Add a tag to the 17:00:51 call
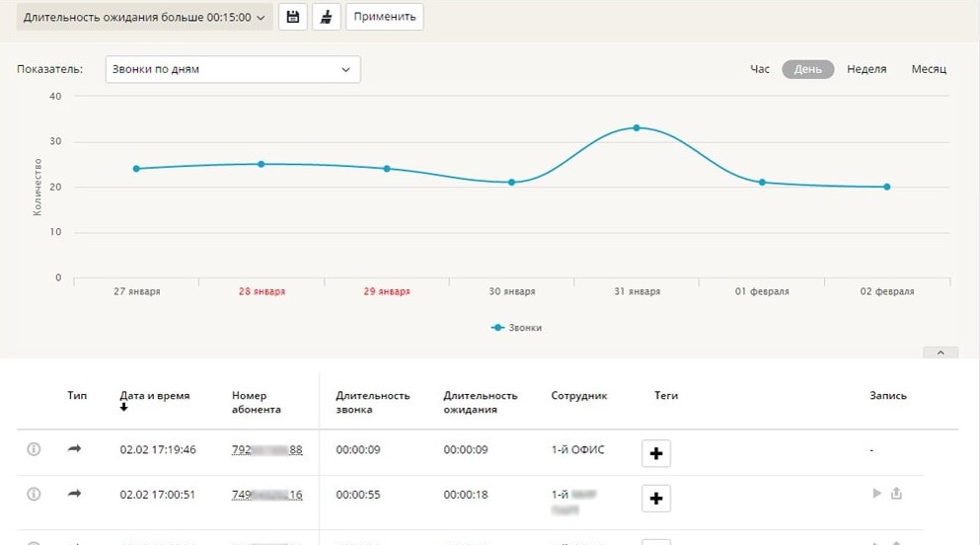 coord(656,498)
